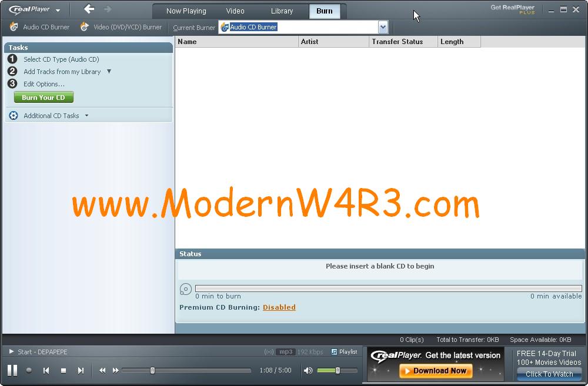Fast forward the current track
Viewport: 588px width, 386px height.
coord(115,370)
